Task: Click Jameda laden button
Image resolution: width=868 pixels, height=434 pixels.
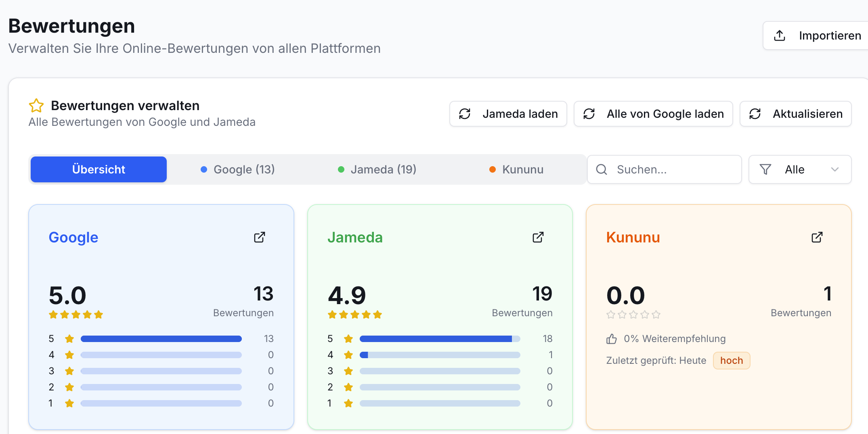Action: pyautogui.click(x=508, y=114)
